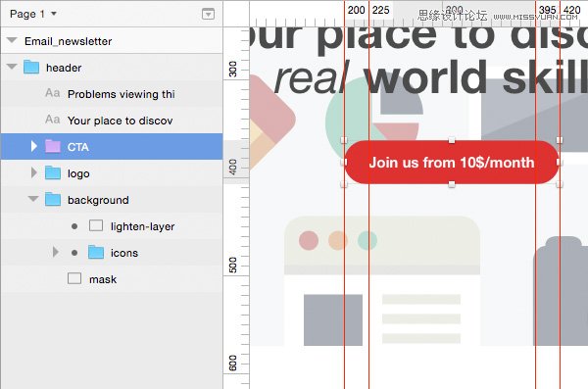Click the top-center resize handle of CTA
The image size is (588, 389).
pos(452,140)
